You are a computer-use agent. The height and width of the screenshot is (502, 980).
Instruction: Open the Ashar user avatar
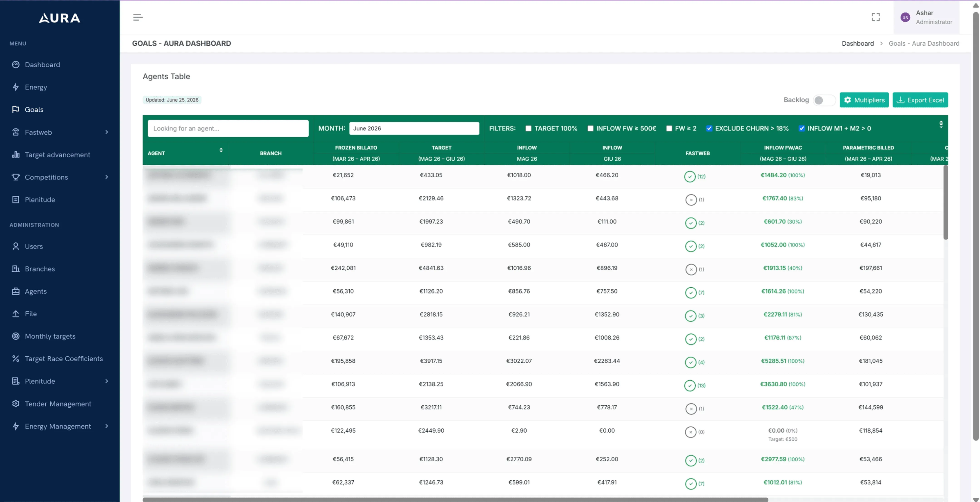(x=905, y=17)
